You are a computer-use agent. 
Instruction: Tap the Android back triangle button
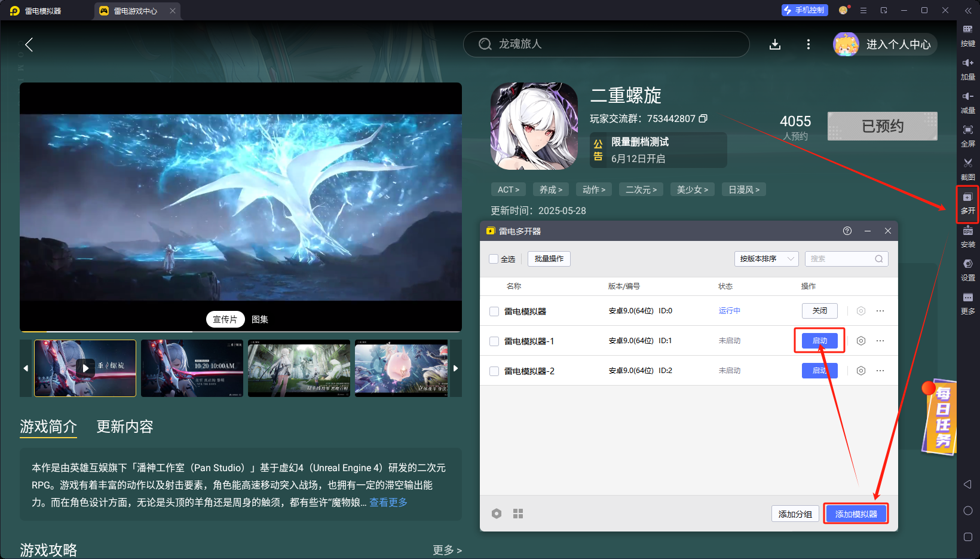click(x=967, y=484)
